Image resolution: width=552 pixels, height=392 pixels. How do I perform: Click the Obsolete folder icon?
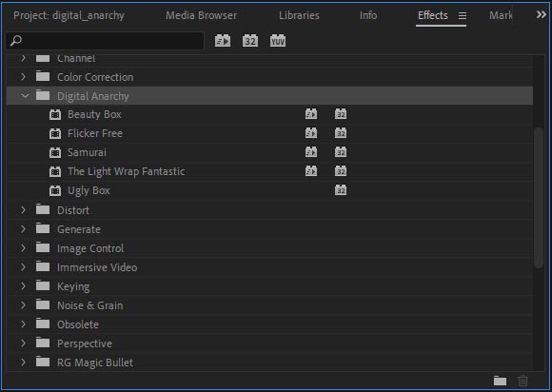point(43,323)
